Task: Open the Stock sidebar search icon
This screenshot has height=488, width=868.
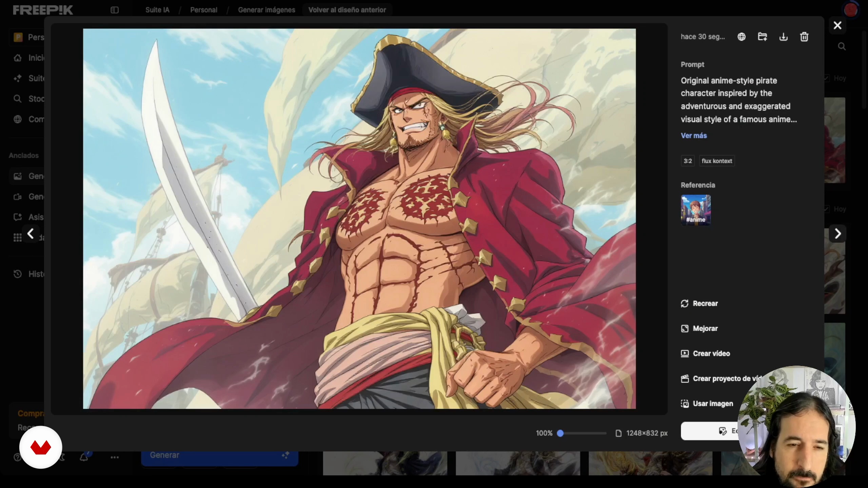Action: pos(18,99)
